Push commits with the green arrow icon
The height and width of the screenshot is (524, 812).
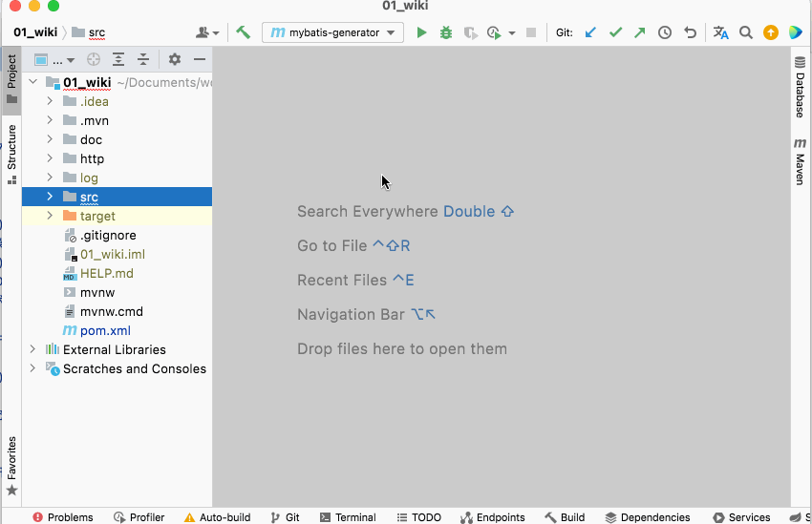pos(639,32)
